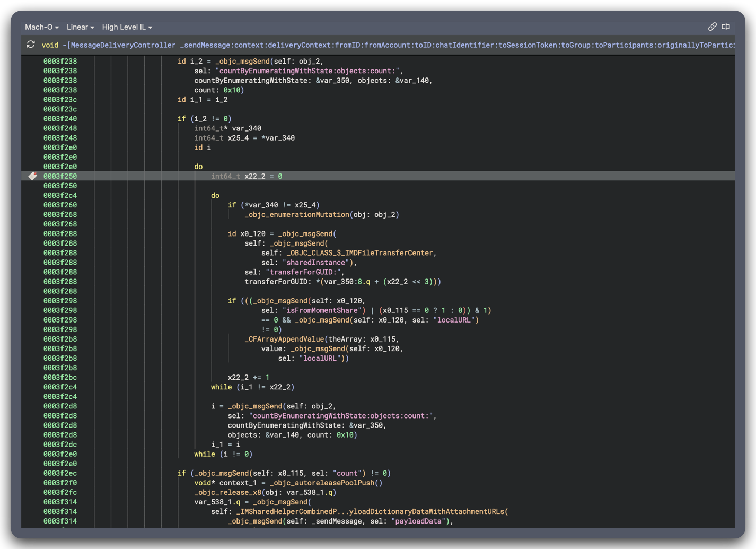
Task: Click the var_538_1.q assignment line
Action: (x=252, y=502)
